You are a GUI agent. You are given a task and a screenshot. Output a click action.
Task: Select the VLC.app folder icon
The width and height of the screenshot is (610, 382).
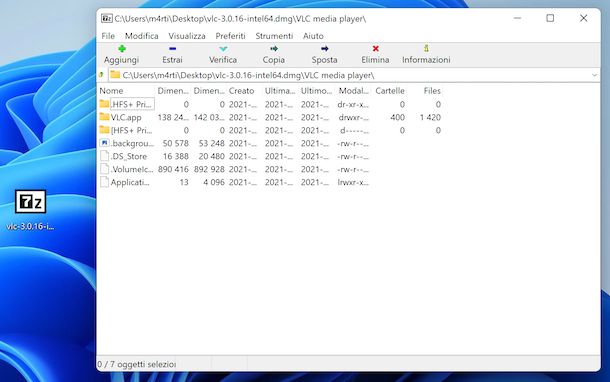104,117
